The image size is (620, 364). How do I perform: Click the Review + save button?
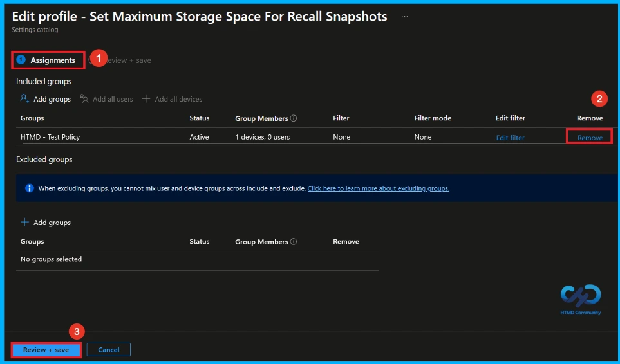coord(46,350)
